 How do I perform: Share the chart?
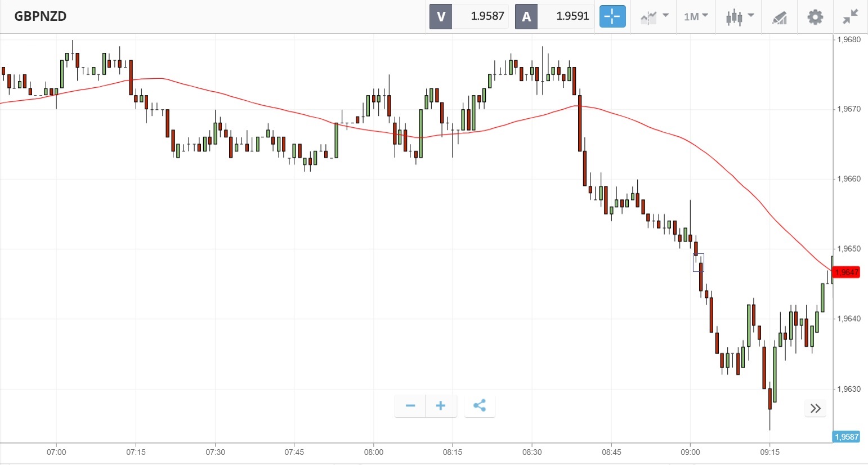(x=480, y=406)
